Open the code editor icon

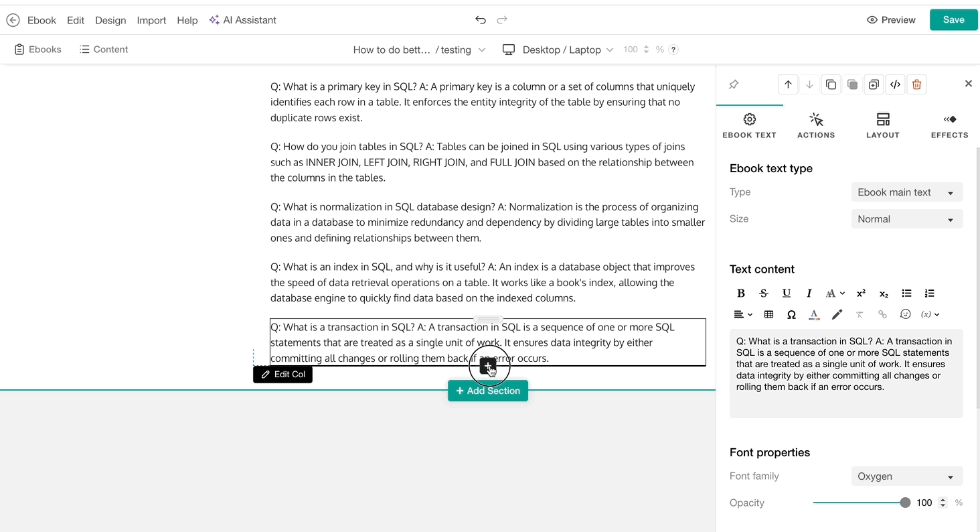(895, 84)
